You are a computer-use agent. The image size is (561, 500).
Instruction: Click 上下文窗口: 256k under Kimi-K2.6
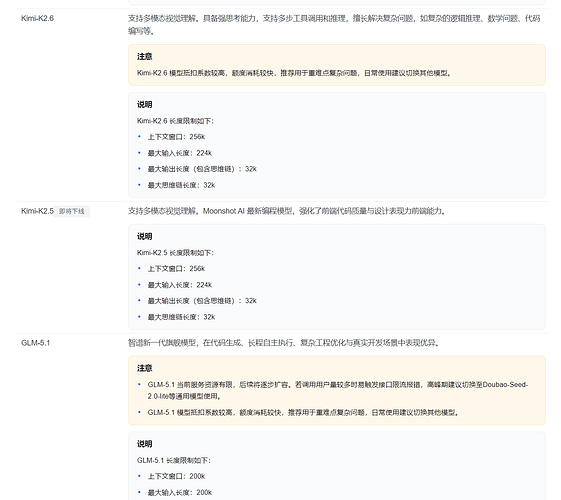coord(176,137)
